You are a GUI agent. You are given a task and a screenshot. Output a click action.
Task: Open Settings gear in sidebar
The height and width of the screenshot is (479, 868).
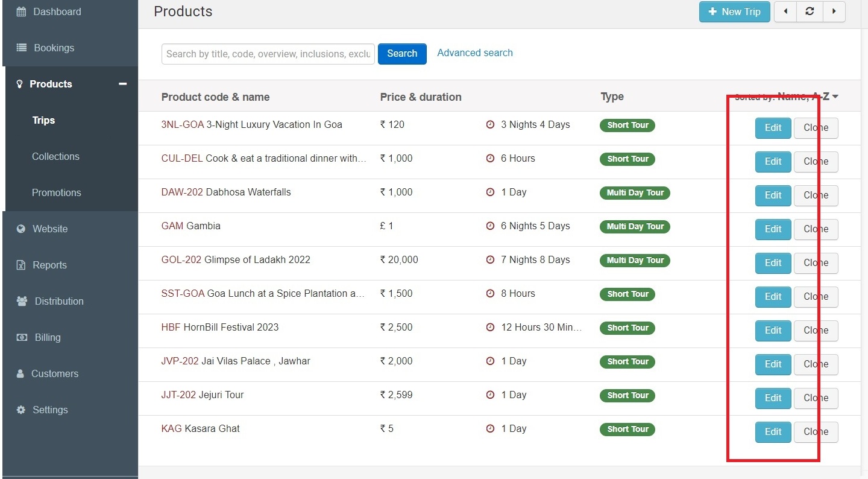click(x=49, y=410)
